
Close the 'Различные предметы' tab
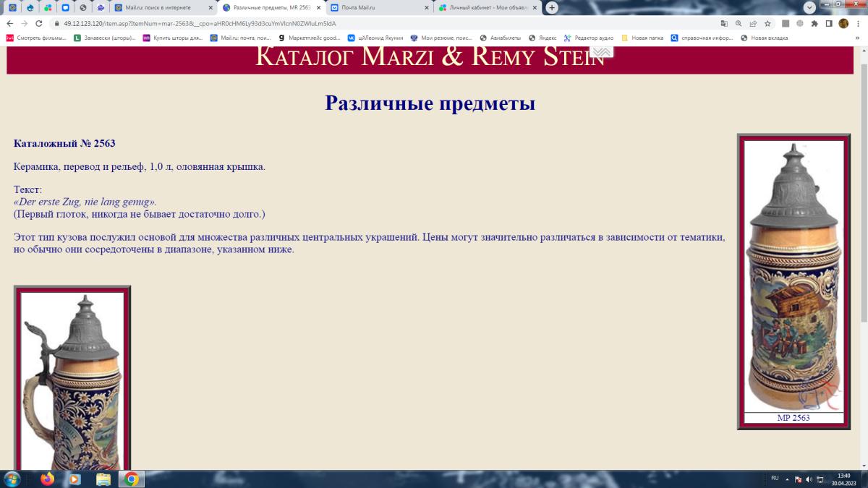pos(319,8)
